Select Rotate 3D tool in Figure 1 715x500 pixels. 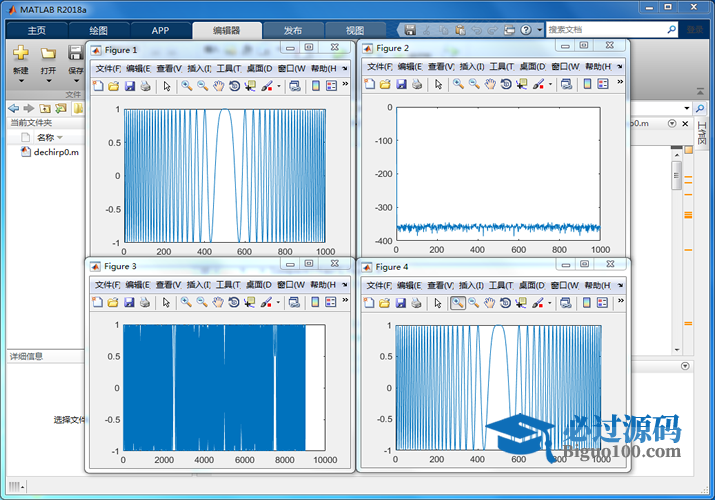click(x=234, y=86)
